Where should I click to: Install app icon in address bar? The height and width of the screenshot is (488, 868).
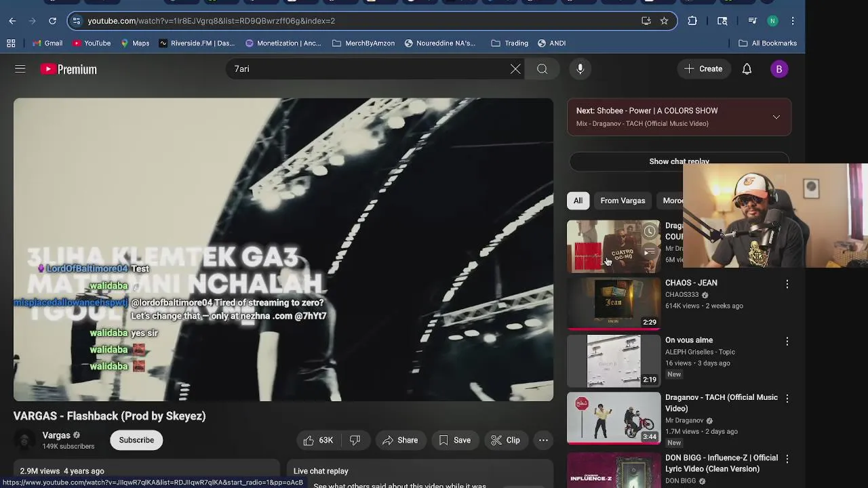pos(646,21)
